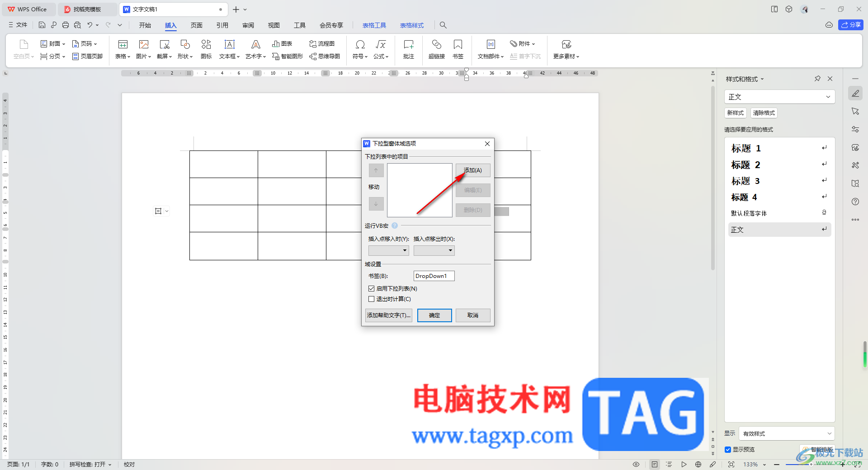868x470 pixels.
Task: Close the 样式和格式 side panel
Action: [830, 79]
